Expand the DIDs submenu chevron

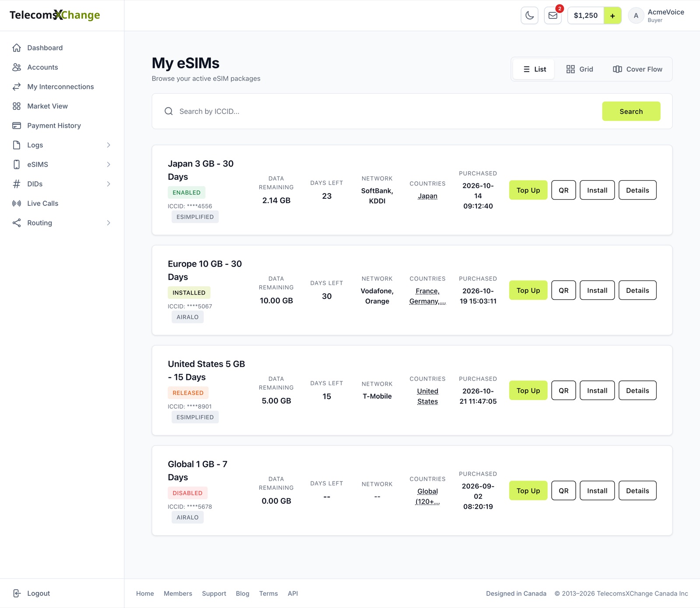108,184
